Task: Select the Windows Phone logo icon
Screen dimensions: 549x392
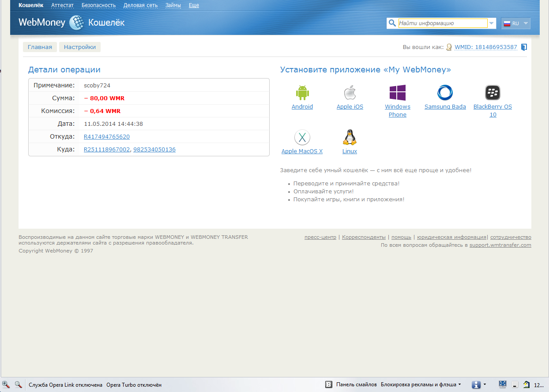Action: [x=398, y=93]
